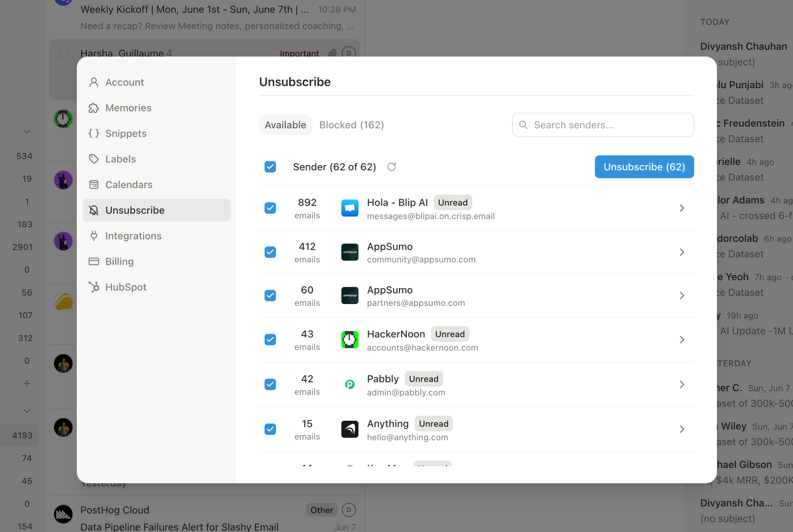Viewport: 793px width, 532px height.
Task: Open Weekly Kickoff email in inbox
Action: click(x=204, y=18)
